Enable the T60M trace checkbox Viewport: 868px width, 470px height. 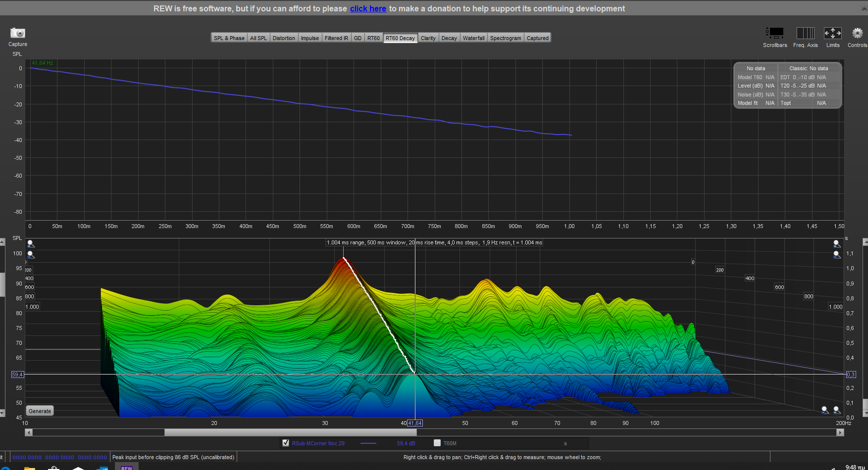pyautogui.click(x=437, y=443)
